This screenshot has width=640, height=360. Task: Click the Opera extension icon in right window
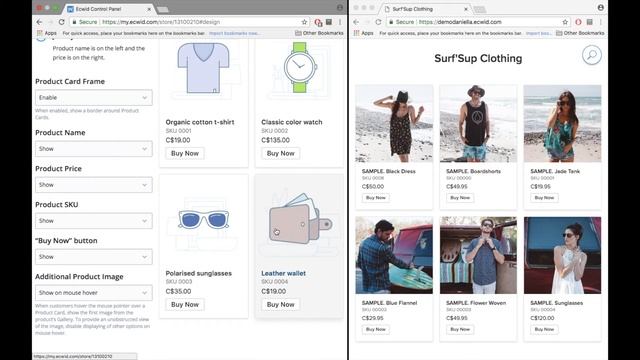(x=578, y=22)
